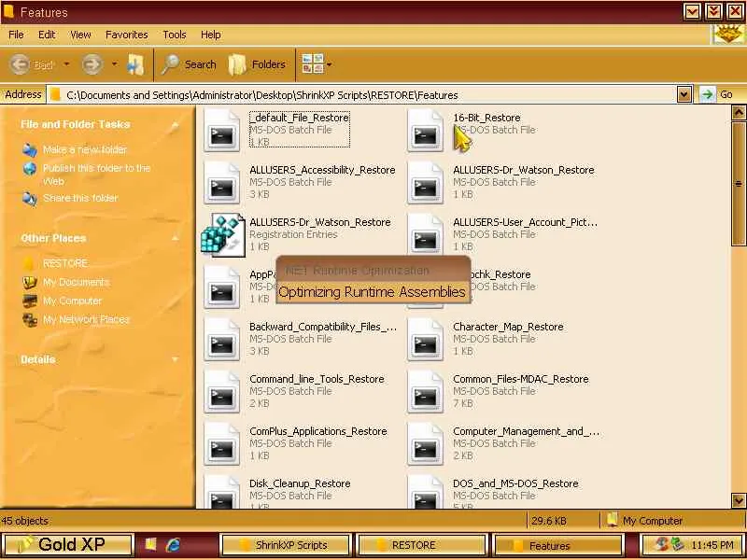Screen dimensions: 747x560
Task: Select _default_File_Restore batch file icon
Action: click(222, 131)
